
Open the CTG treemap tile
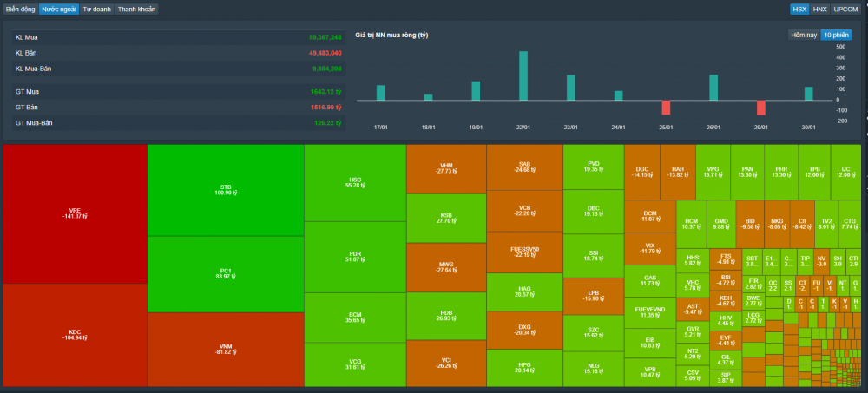tap(850, 224)
